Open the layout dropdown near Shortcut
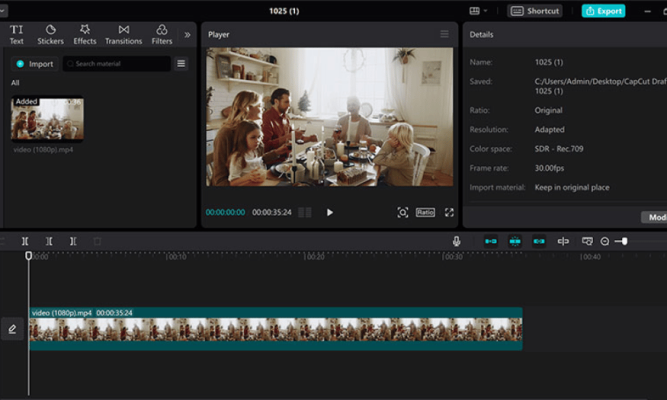 point(479,11)
